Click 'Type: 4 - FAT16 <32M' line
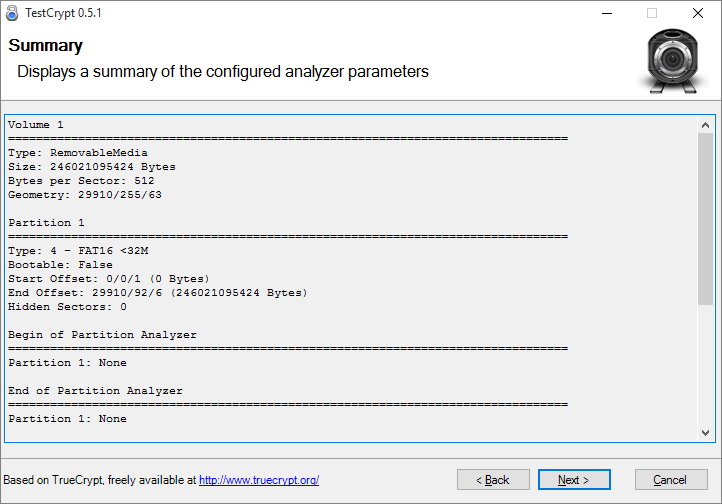Screen dimensions: 722x504 78,251
